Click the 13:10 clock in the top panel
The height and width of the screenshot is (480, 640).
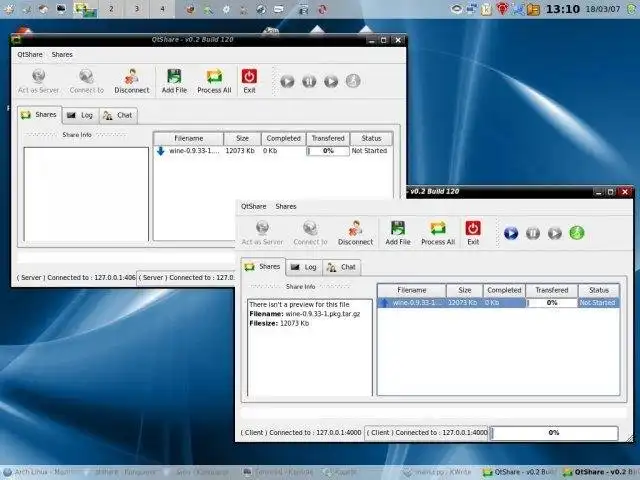click(561, 10)
